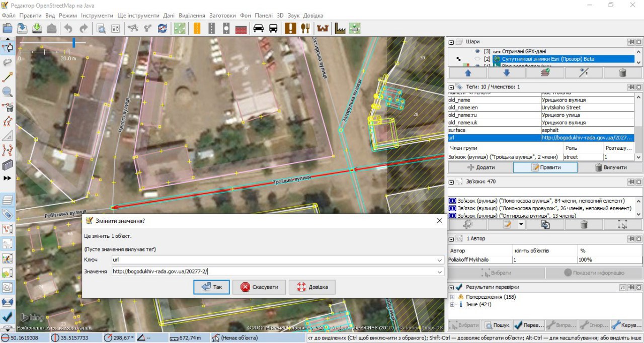Open the Файл menu

tap(9, 16)
